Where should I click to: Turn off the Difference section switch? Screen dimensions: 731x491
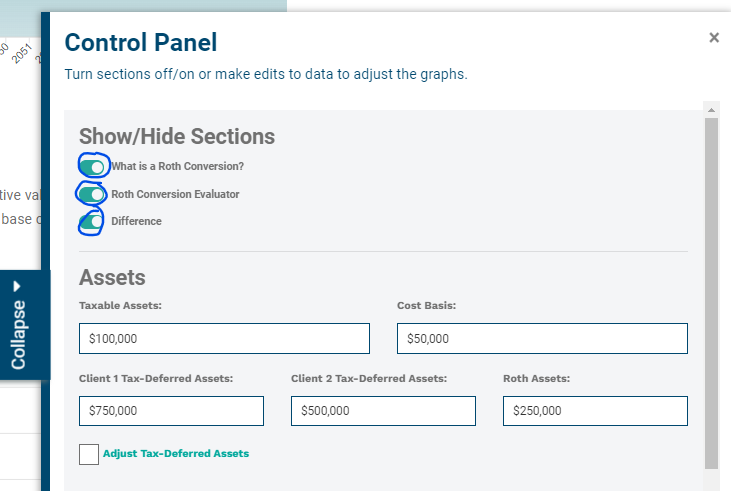tap(91, 222)
